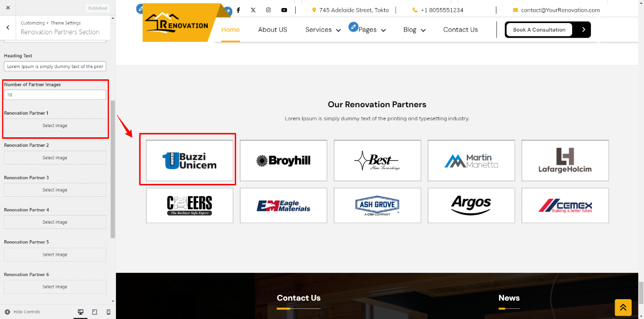Screen dimensions: 644x319
Task: Open the YouTube social icon
Action: pos(284,10)
